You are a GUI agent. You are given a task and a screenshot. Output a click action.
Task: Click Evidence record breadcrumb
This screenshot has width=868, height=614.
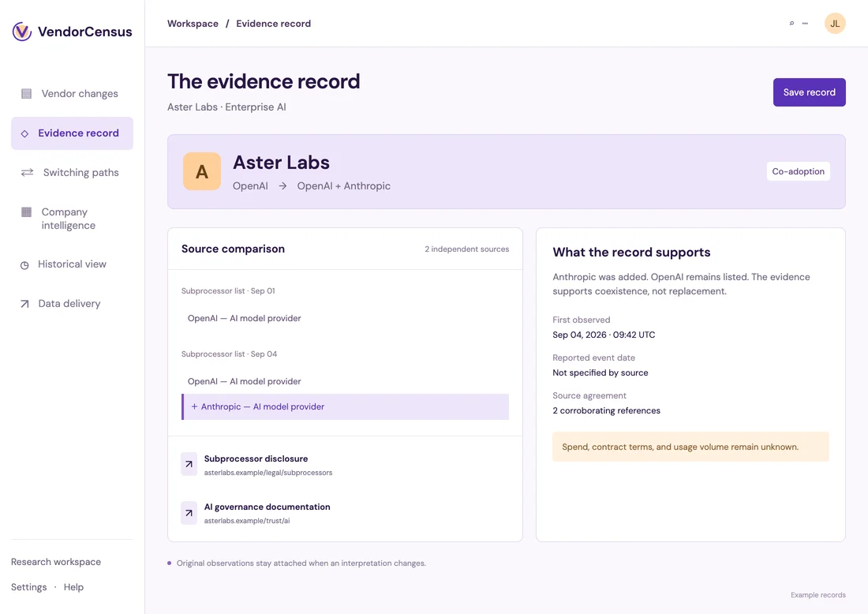[274, 24]
